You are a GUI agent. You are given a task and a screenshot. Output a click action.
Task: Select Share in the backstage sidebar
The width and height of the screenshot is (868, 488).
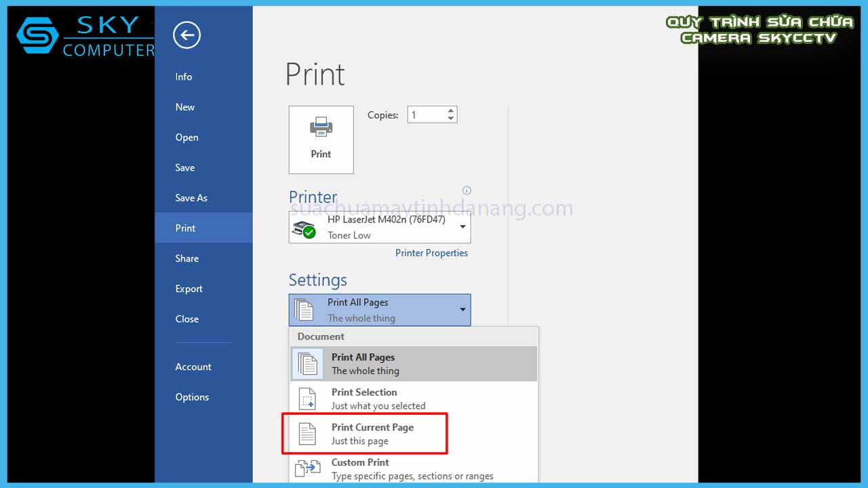[x=187, y=258]
